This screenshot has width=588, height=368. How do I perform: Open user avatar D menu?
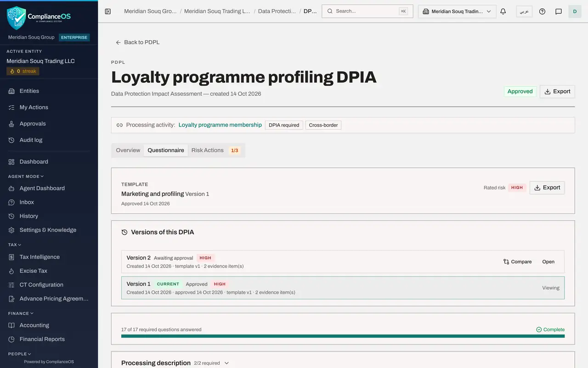(x=575, y=11)
